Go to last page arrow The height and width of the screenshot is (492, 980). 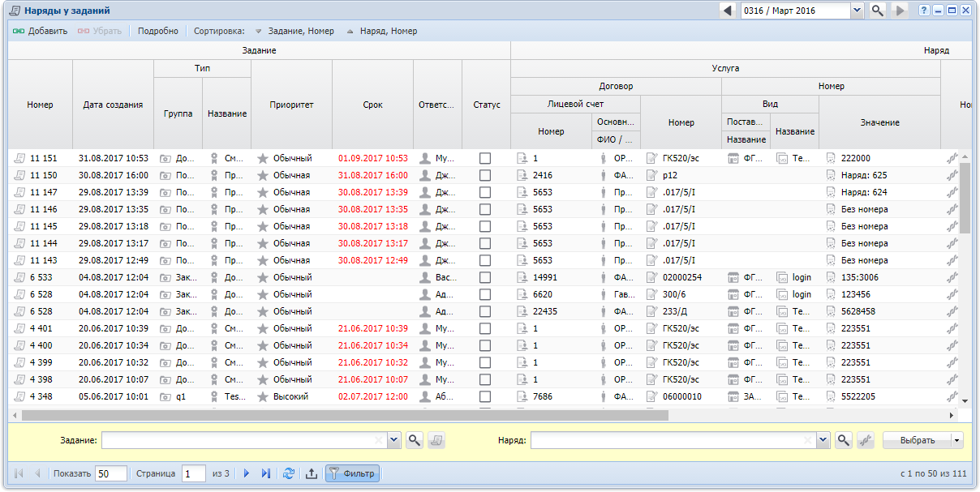click(265, 473)
